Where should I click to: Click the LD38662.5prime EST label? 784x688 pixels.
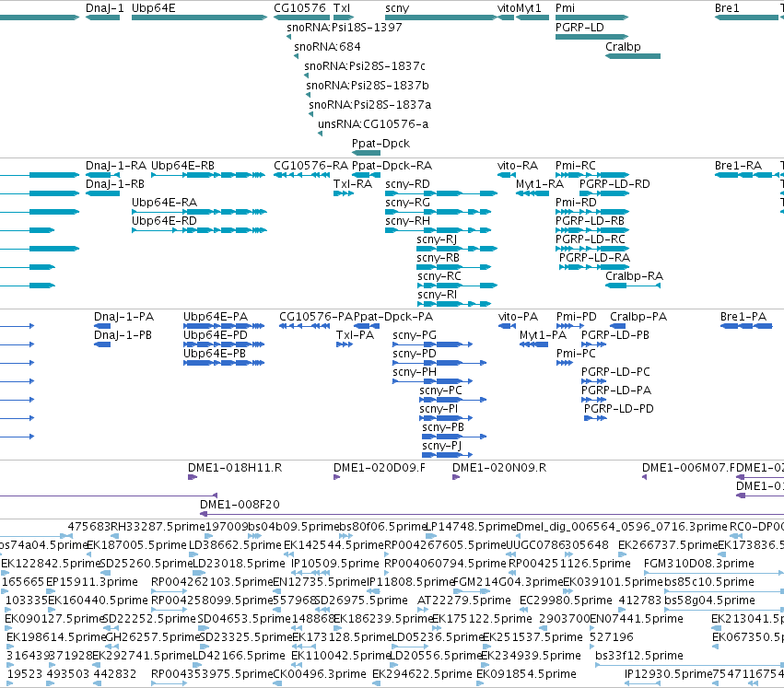point(236,545)
